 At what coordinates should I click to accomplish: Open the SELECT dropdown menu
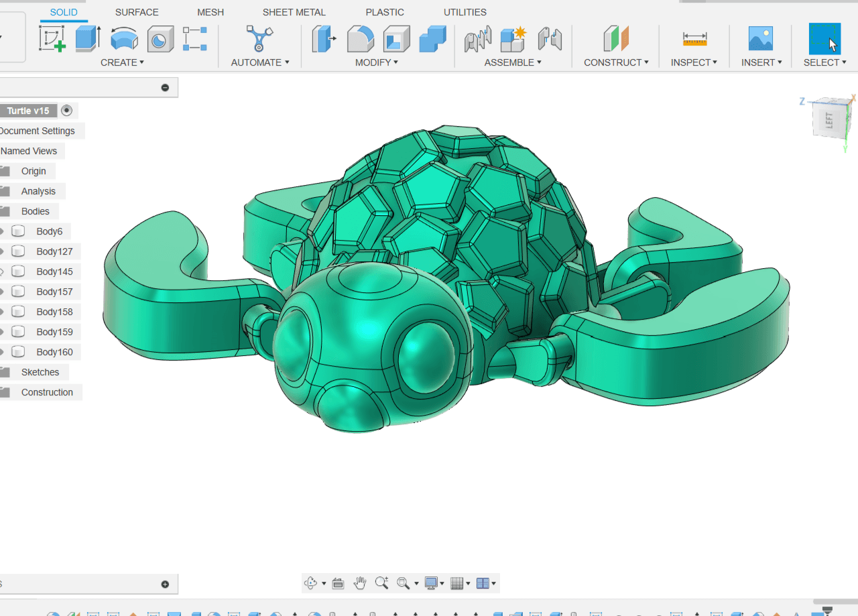[x=824, y=62]
